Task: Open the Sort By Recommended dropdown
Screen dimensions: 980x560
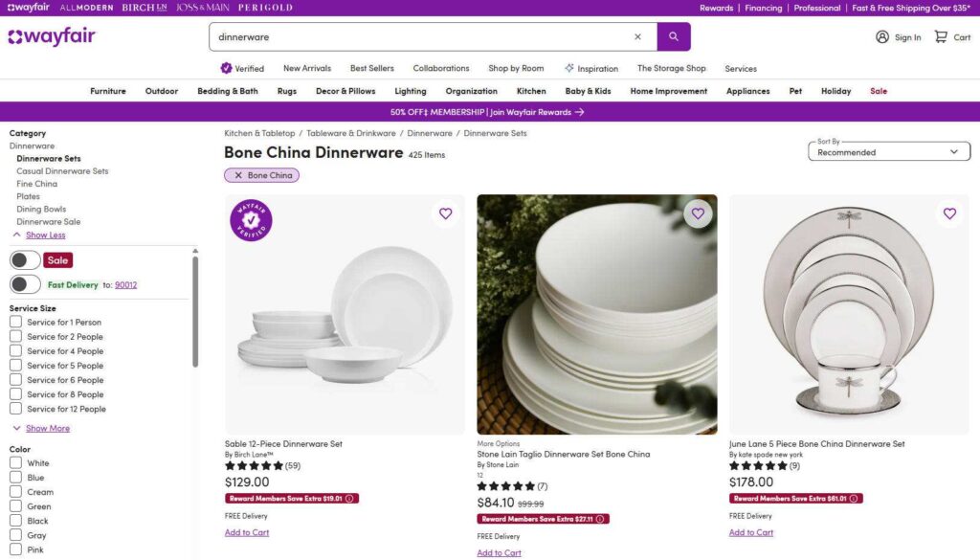Action: [888, 151]
